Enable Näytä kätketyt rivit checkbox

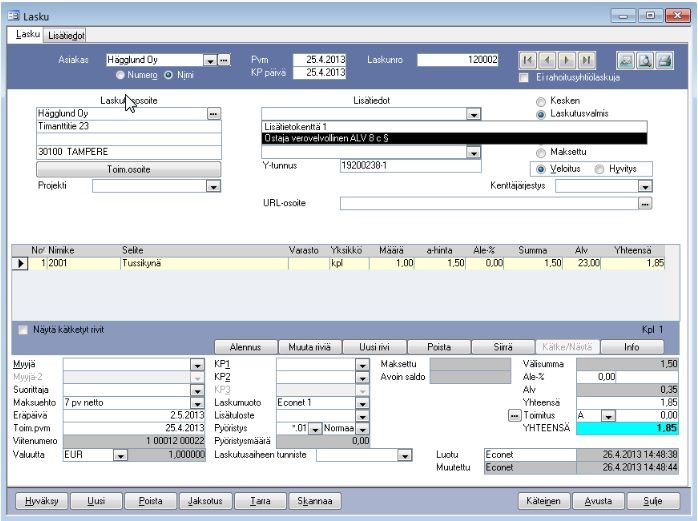click(x=22, y=330)
